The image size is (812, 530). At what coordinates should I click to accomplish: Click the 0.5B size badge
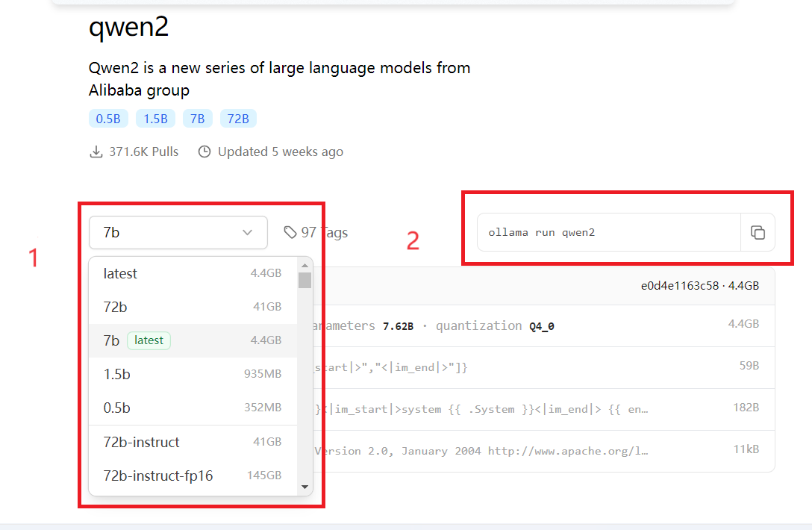[108, 119]
